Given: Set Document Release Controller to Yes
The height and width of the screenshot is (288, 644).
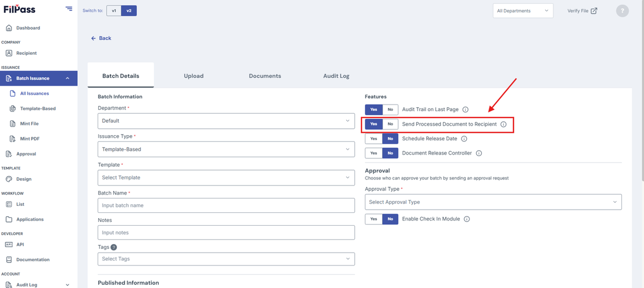Looking at the screenshot, I should point(374,153).
